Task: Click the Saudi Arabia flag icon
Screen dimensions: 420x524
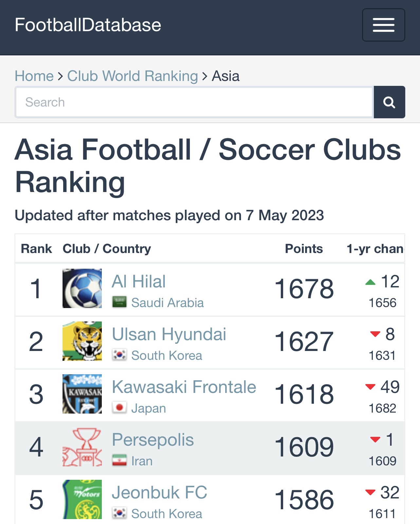Action: 119,302
